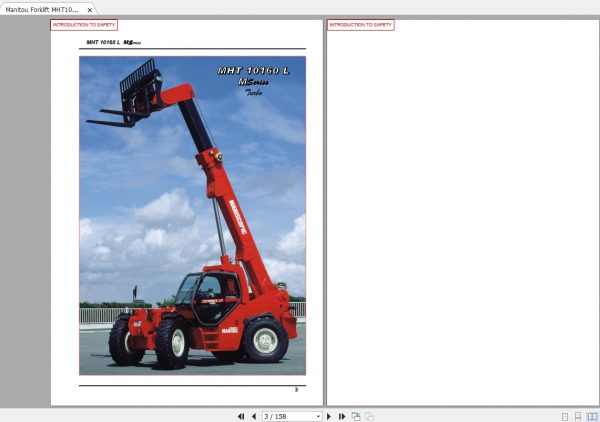
Task: Click the MHT 10160 L header text
Action: (x=103, y=42)
